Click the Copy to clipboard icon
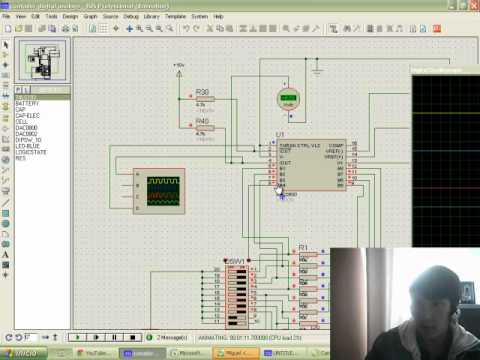Viewport: 480px width, 360px height. (220, 29)
